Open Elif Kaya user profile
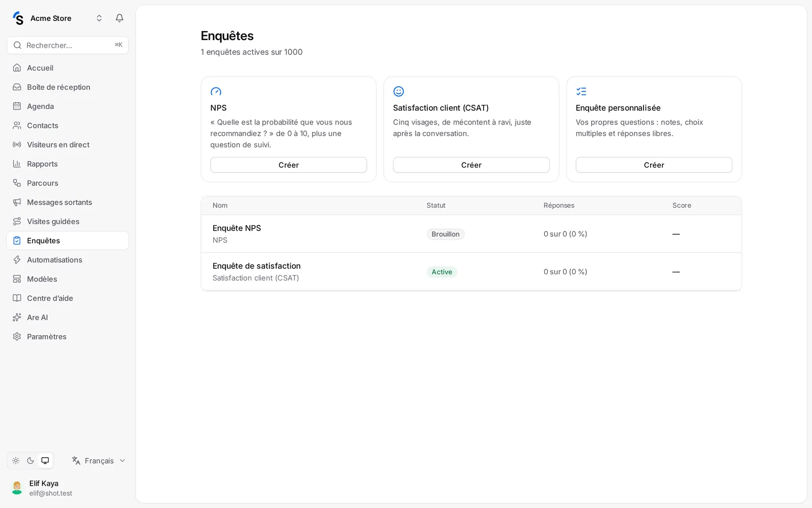 pos(67,488)
